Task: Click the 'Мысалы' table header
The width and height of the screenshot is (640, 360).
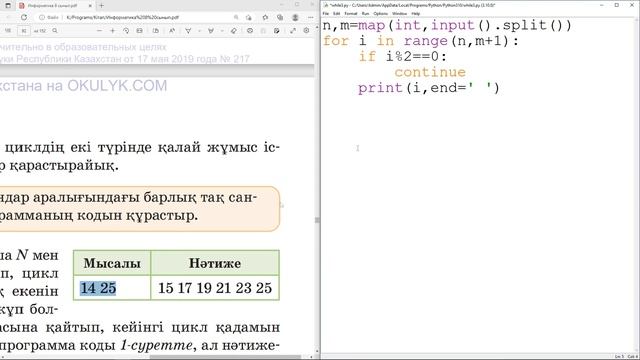Action: 111,263
